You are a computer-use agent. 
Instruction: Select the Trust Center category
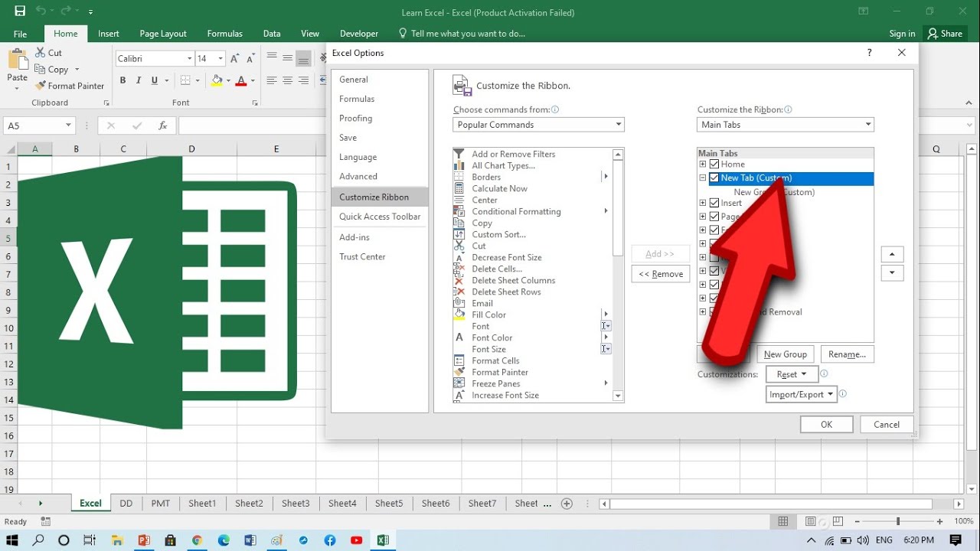[362, 256]
